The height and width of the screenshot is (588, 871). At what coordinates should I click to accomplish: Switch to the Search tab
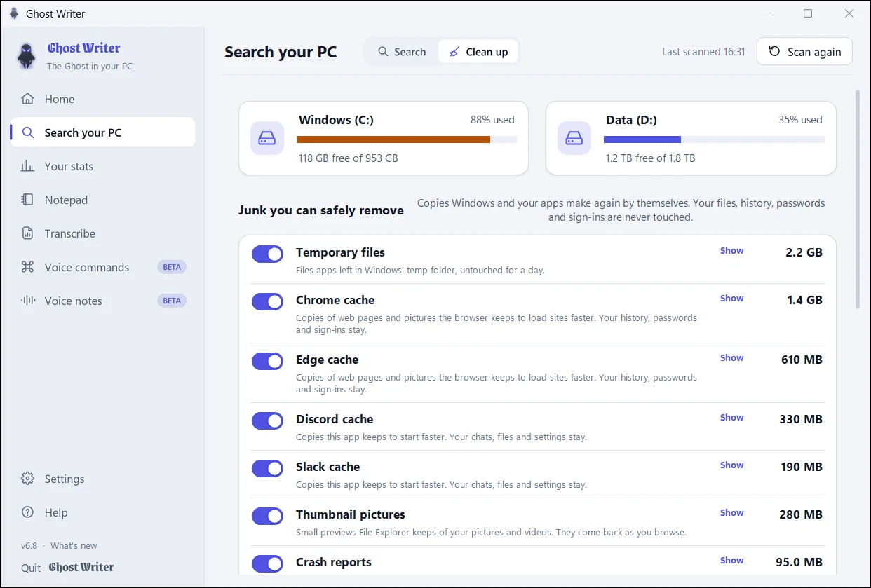[402, 52]
